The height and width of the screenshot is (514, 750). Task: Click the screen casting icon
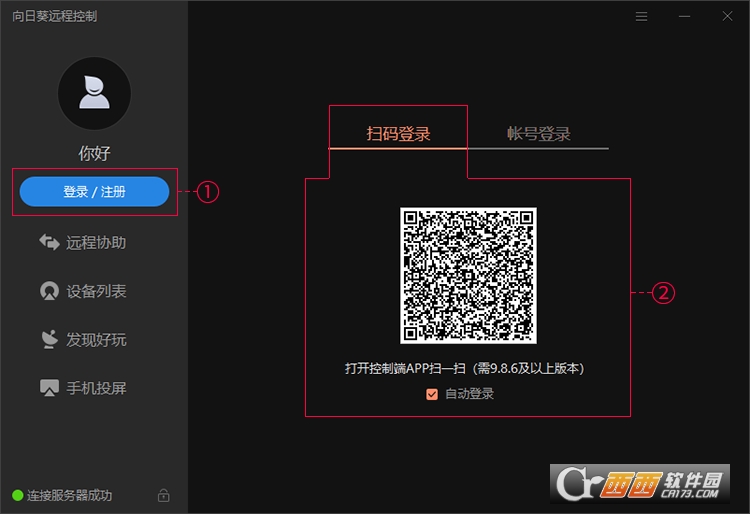tap(49, 388)
